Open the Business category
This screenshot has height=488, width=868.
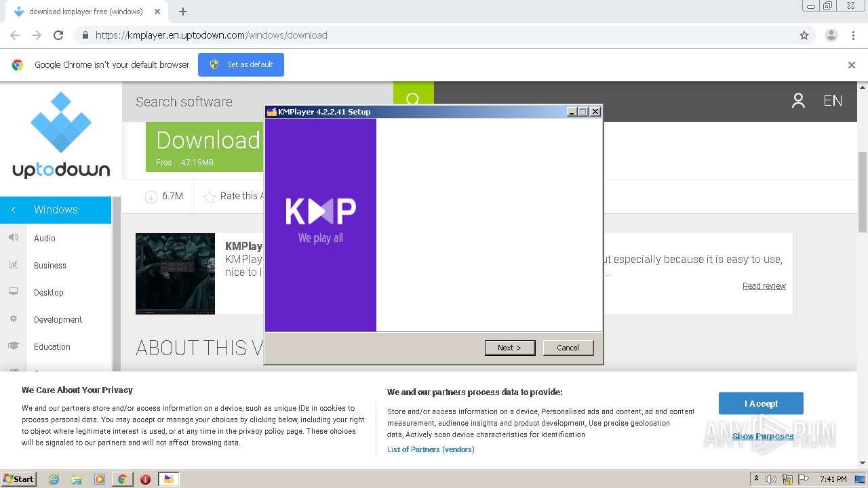click(50, 266)
